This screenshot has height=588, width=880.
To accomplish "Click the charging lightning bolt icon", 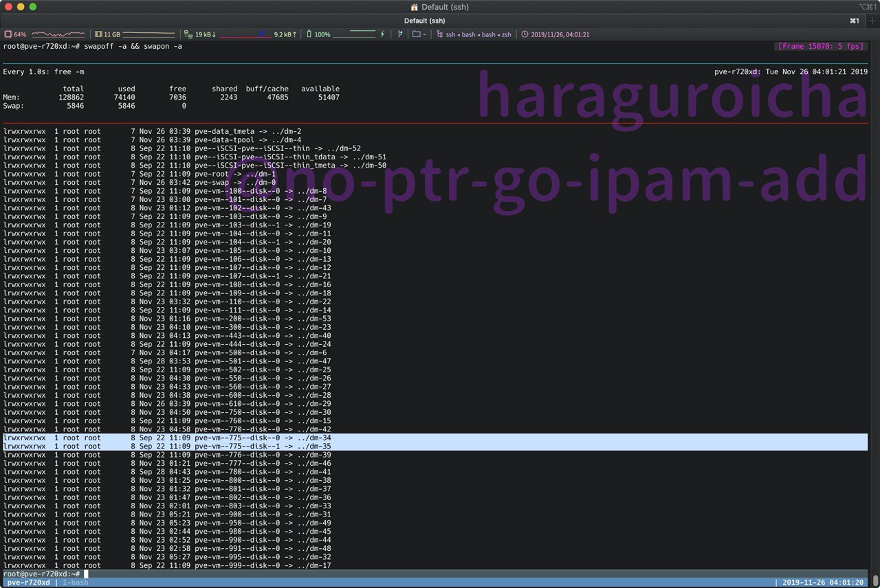I will click(x=383, y=34).
